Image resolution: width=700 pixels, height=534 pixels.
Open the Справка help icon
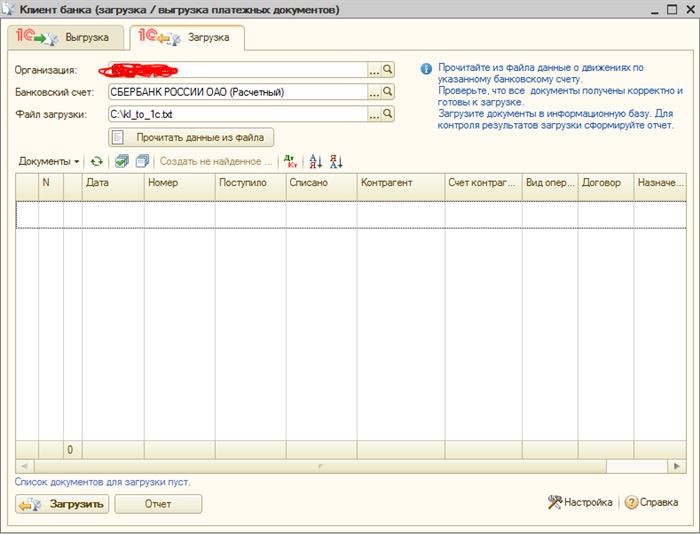[x=651, y=503]
